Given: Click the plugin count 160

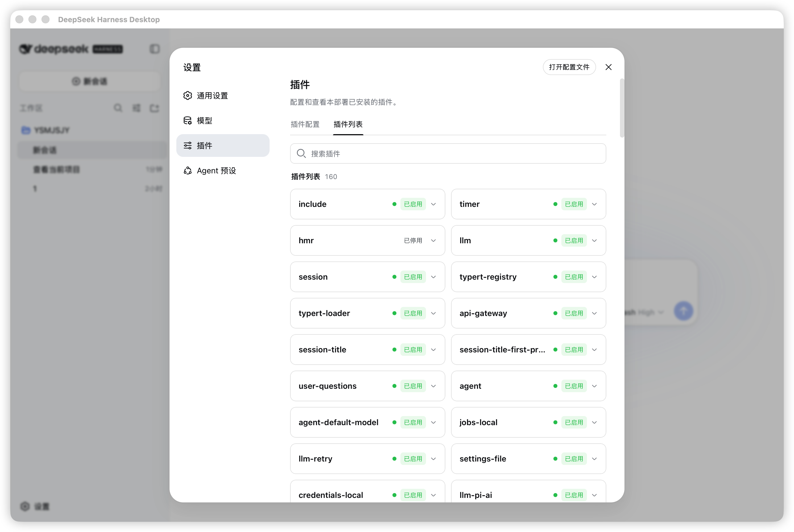Looking at the screenshot, I should (331, 177).
